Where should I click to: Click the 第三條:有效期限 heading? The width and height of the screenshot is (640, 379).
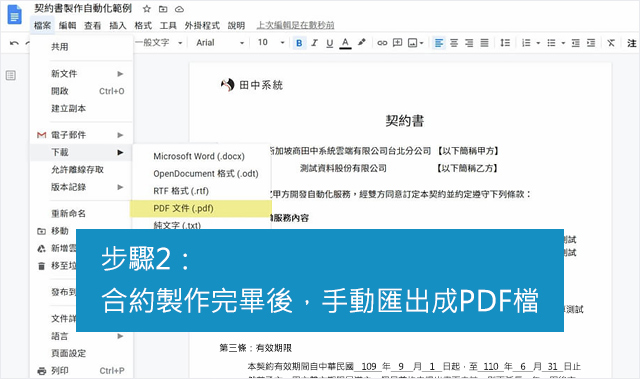click(x=256, y=348)
